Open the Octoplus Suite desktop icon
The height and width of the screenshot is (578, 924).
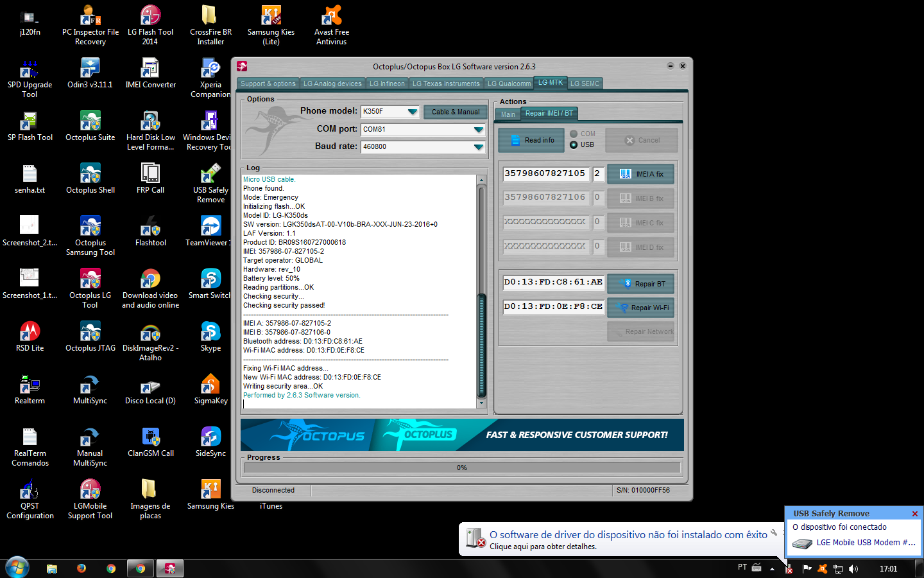(x=90, y=126)
